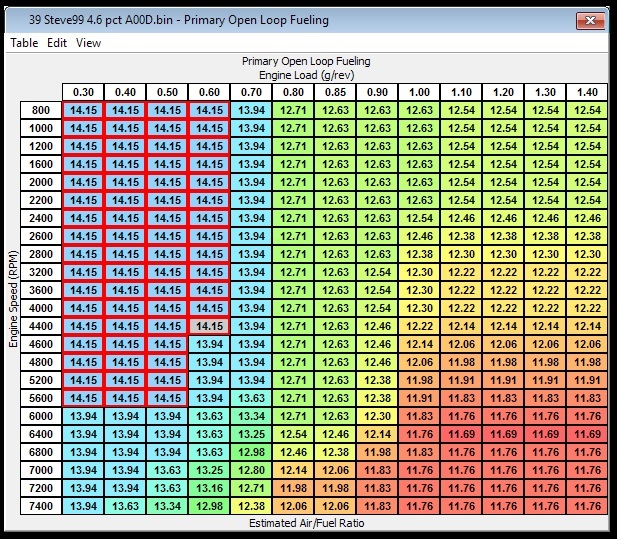The width and height of the screenshot is (617, 539).
Task: Click the 0.70 engine load column header
Action: click(x=252, y=92)
